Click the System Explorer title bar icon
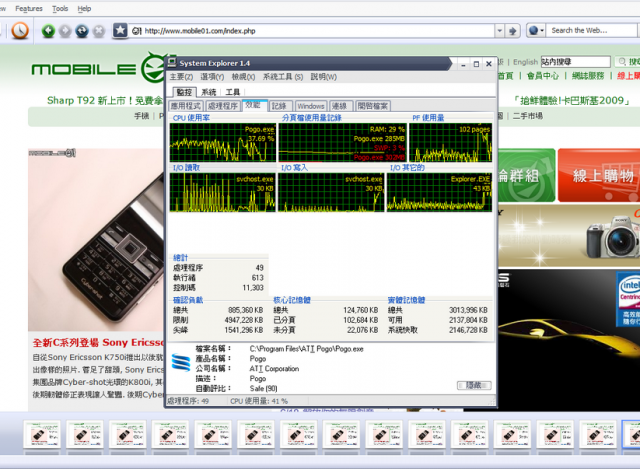The width and height of the screenshot is (640, 469). (172, 62)
